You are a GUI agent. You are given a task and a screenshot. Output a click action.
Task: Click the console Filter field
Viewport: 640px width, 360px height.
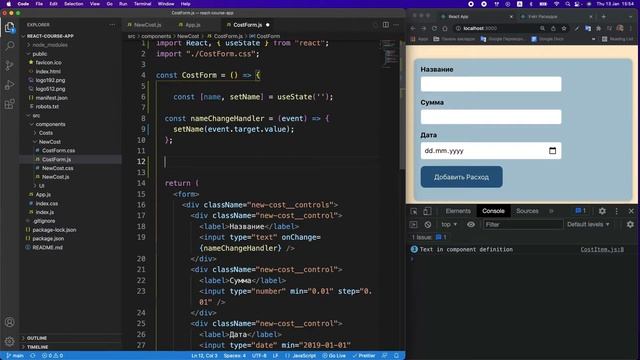pyautogui.click(x=522, y=224)
